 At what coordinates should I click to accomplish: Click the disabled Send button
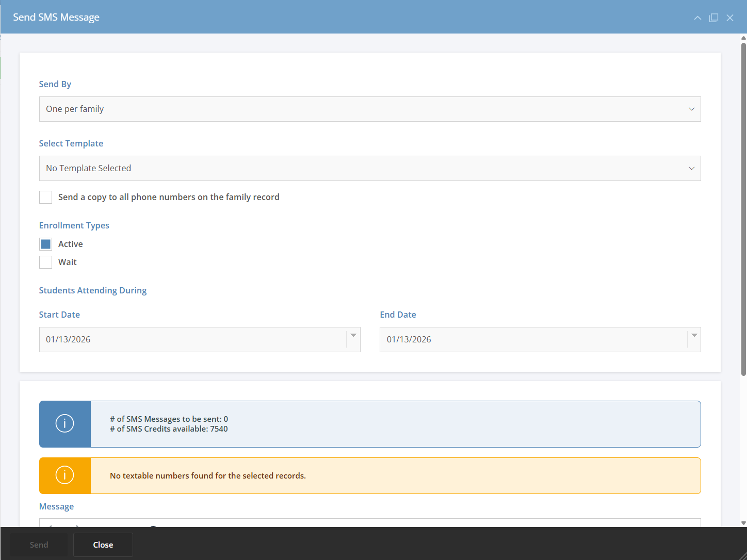[39, 545]
